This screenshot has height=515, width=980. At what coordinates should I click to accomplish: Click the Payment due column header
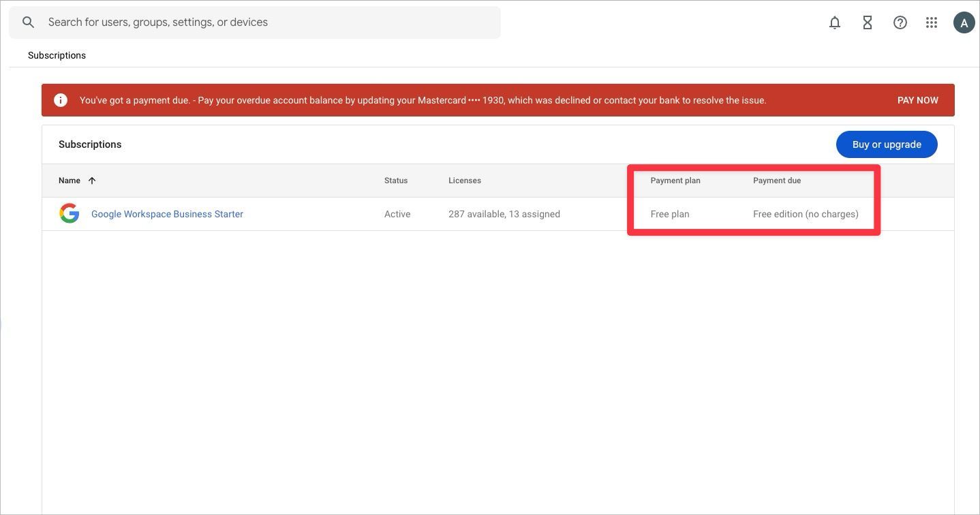[x=777, y=181]
